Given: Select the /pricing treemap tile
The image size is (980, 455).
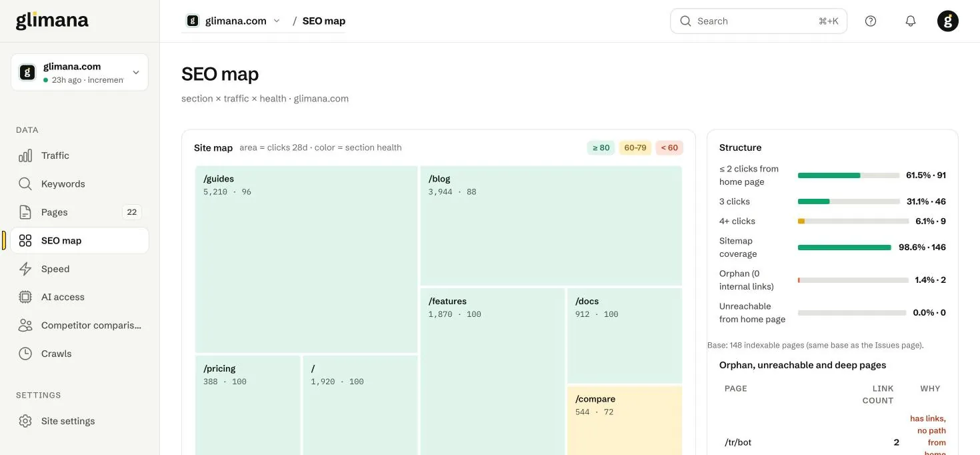Looking at the screenshot, I should click(x=248, y=405).
